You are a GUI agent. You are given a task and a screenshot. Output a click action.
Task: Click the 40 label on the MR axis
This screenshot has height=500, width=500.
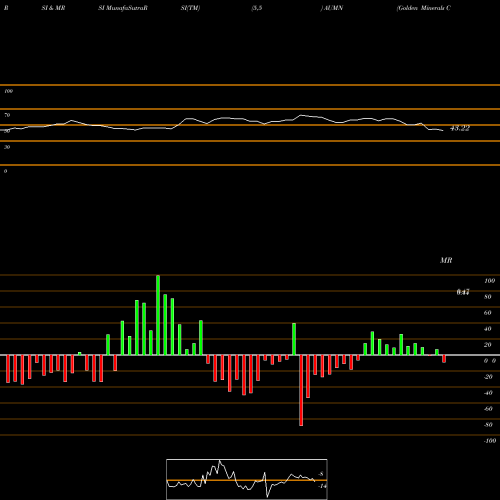(488, 329)
